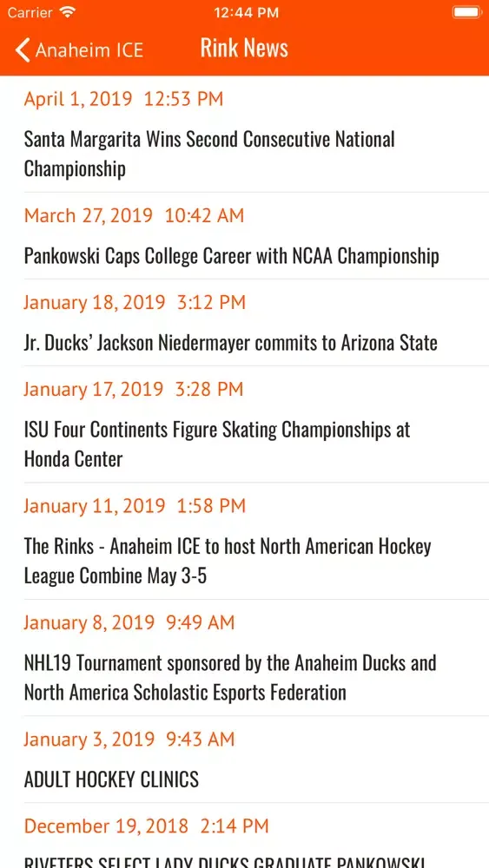Go back to Anaheim ICE
Image resolution: width=489 pixels, height=868 pixels.
point(79,49)
